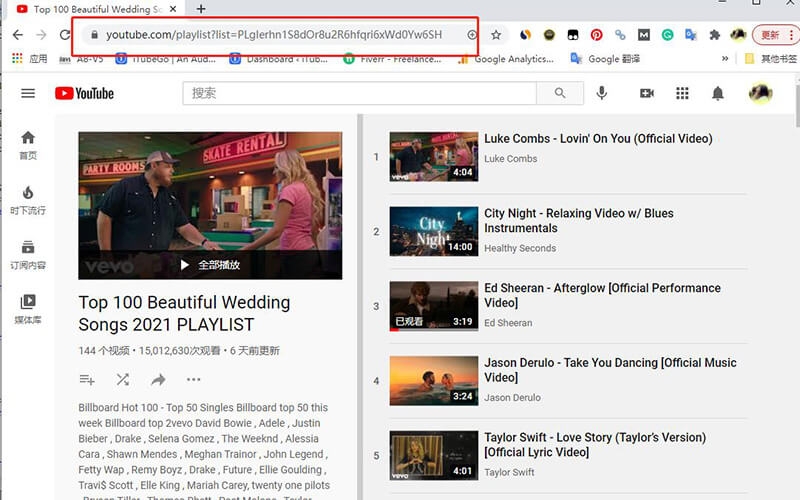Open a new browser tab
Viewport: 800px width, 500px height.
pyautogui.click(x=201, y=9)
